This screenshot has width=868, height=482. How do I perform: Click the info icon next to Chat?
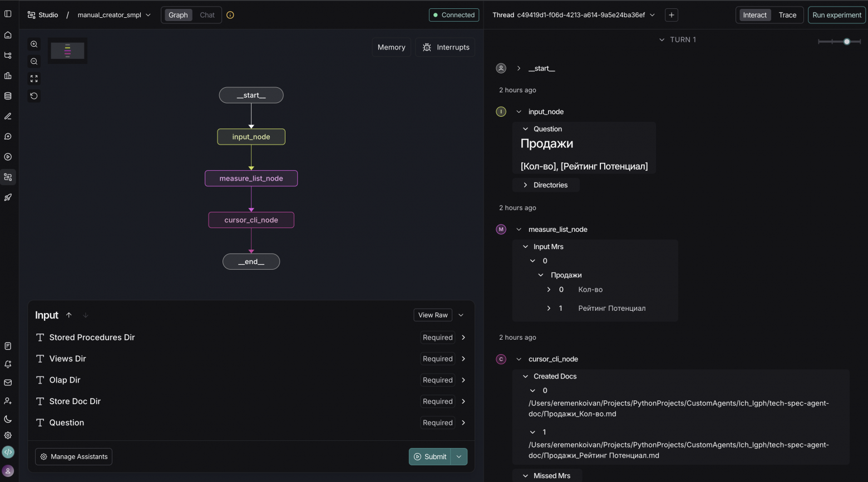pyautogui.click(x=230, y=15)
